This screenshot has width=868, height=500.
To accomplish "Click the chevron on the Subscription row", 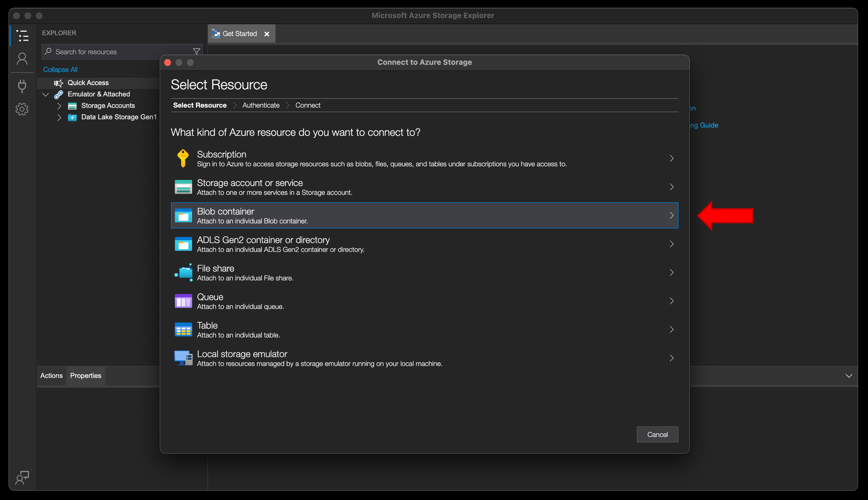I will pos(672,158).
